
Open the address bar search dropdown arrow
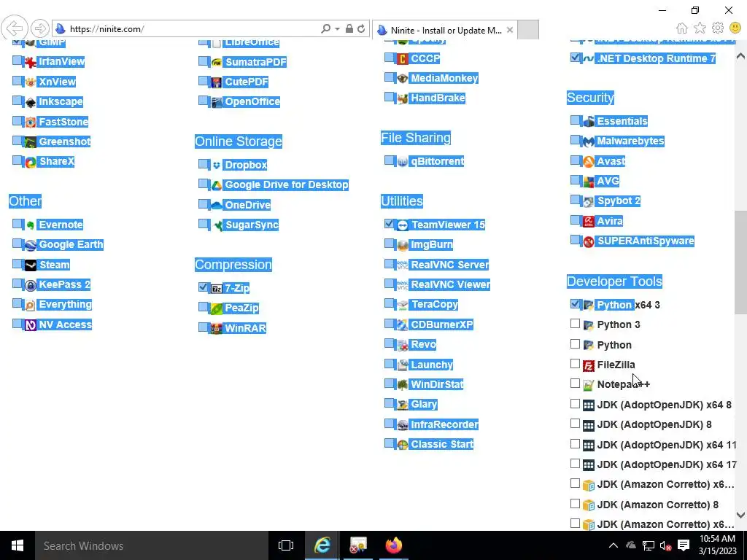point(337,29)
